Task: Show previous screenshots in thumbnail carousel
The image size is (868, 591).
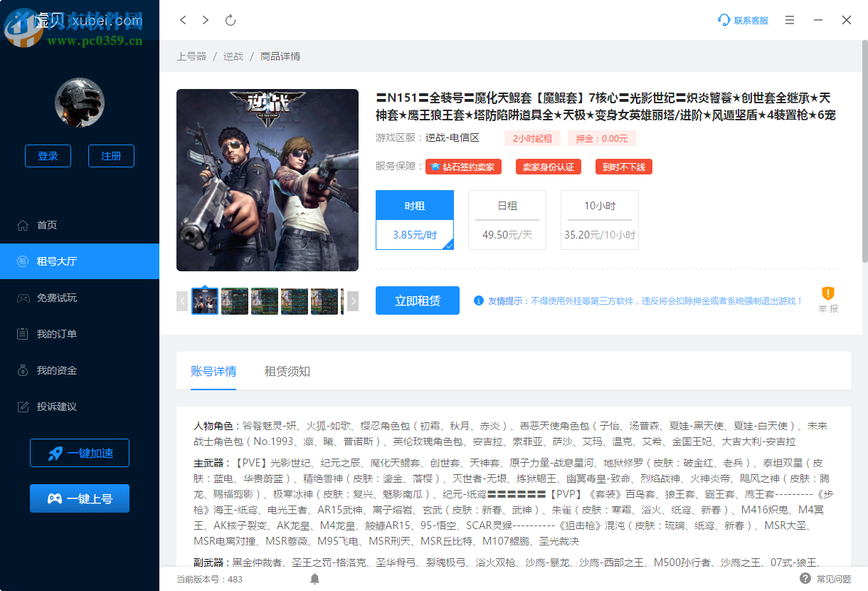Action: [182, 301]
